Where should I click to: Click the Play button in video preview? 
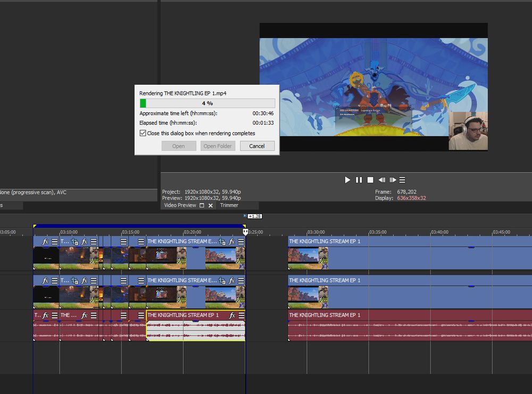pos(347,180)
